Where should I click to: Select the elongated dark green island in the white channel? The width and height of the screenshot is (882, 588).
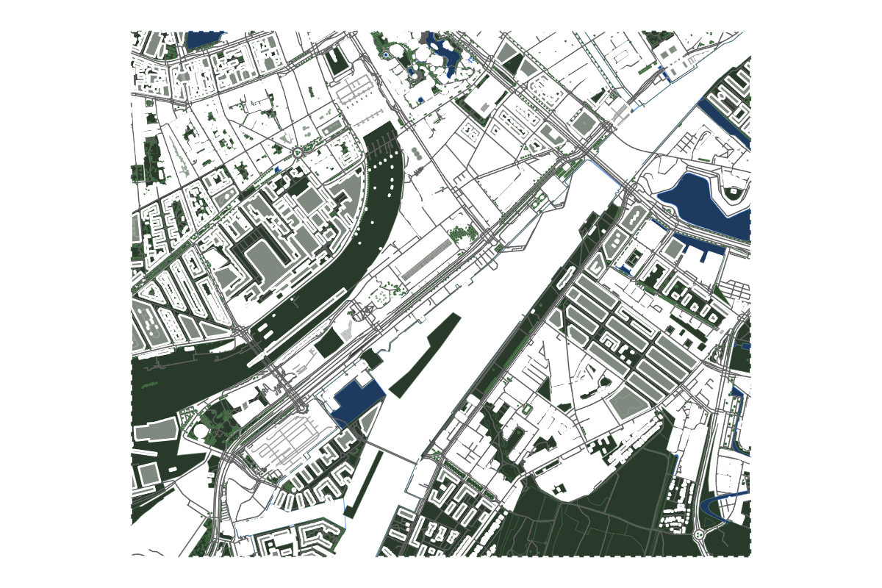click(425, 355)
